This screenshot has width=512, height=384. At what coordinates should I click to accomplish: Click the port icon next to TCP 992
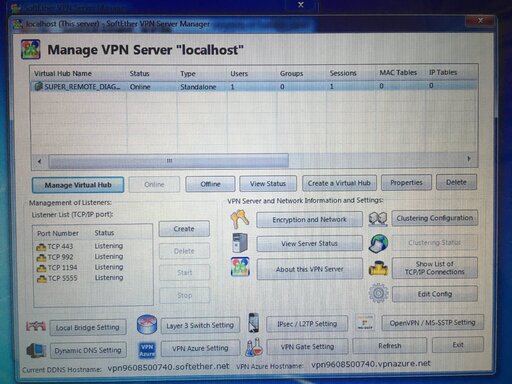pyautogui.click(x=41, y=258)
